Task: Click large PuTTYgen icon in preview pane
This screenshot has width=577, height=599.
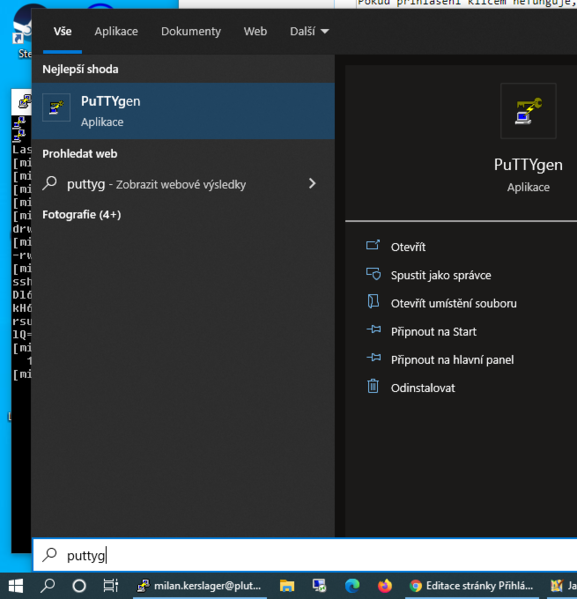Action: pos(528,111)
